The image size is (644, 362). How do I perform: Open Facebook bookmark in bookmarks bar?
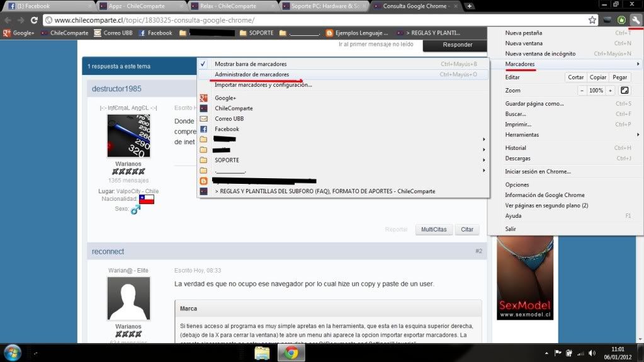[x=155, y=33]
